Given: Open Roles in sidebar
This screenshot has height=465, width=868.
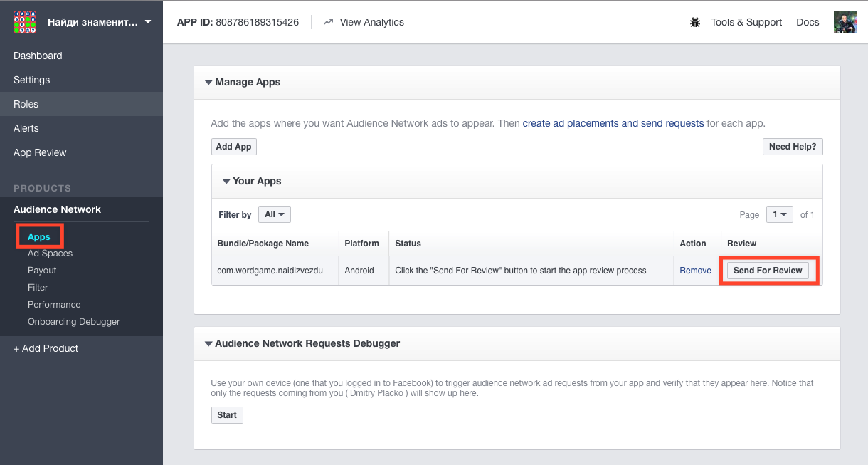Looking at the screenshot, I should (81, 104).
